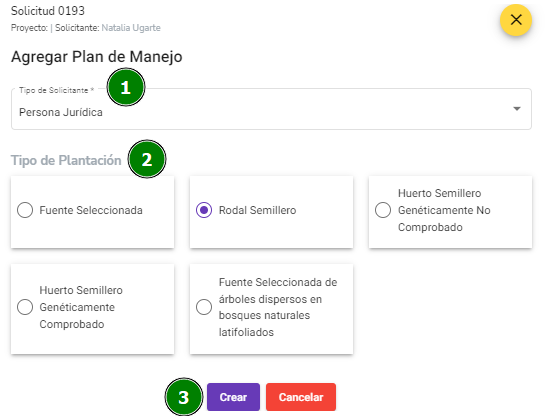Open the Persona Jurídica combo box
Image resolution: width=545 pixels, height=416 pixels.
click(271, 109)
